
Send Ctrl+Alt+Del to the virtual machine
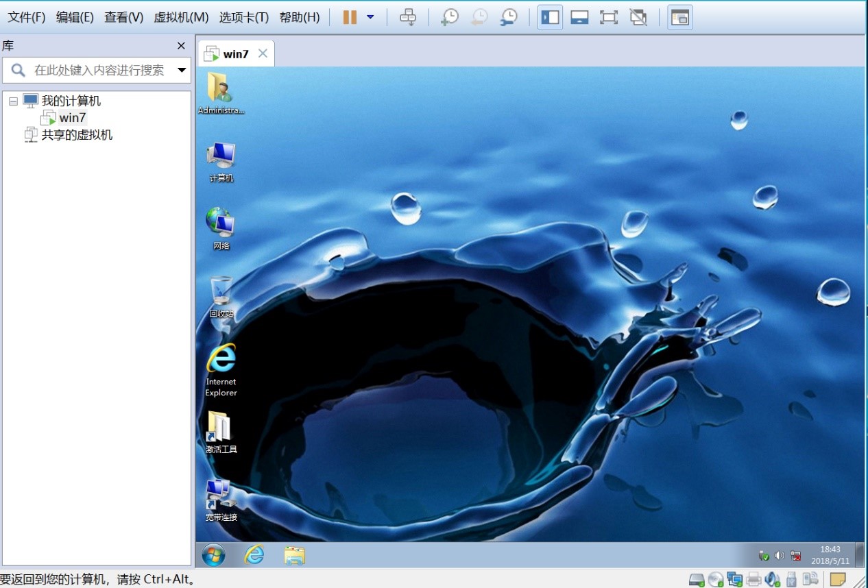[x=408, y=17]
